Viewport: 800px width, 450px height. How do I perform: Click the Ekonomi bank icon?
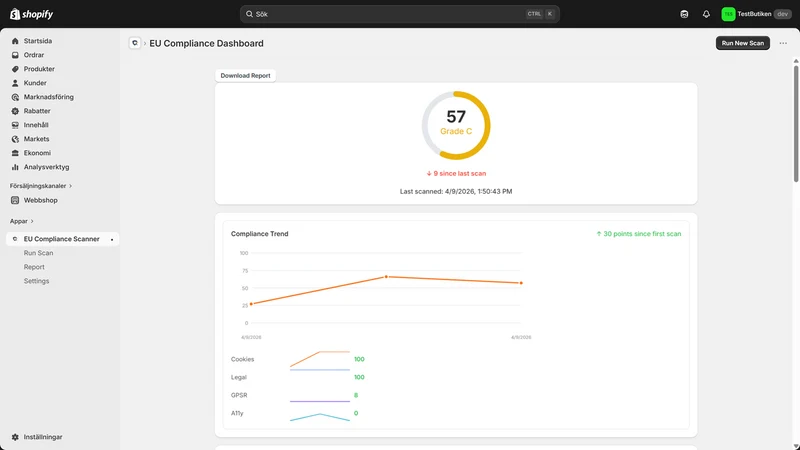tap(15, 153)
